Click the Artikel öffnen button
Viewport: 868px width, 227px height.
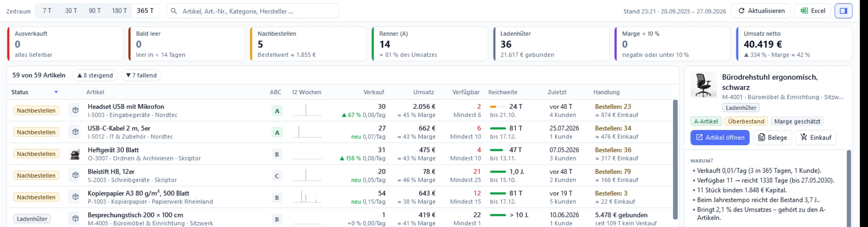[x=720, y=137]
